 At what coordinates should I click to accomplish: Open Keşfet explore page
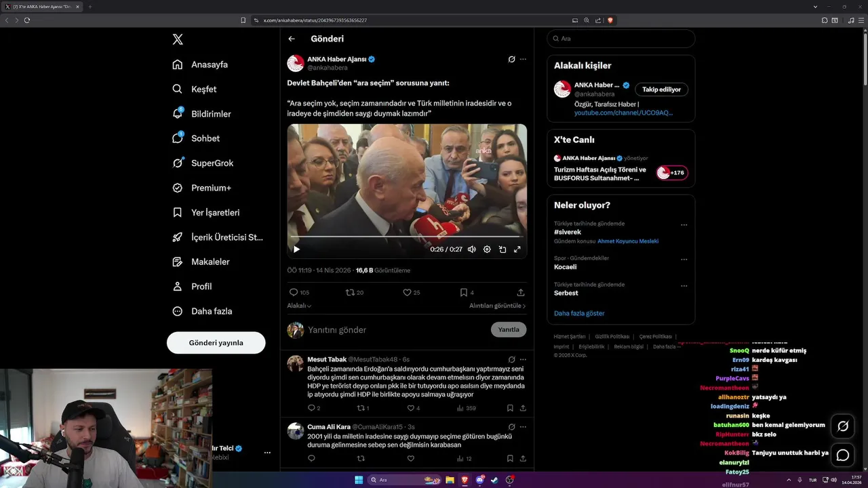[195, 89]
